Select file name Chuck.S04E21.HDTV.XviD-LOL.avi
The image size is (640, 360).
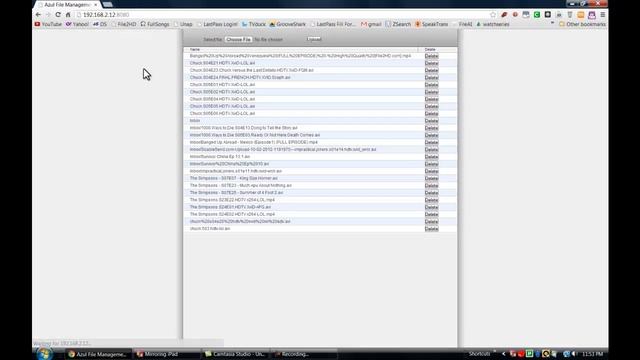point(222,63)
